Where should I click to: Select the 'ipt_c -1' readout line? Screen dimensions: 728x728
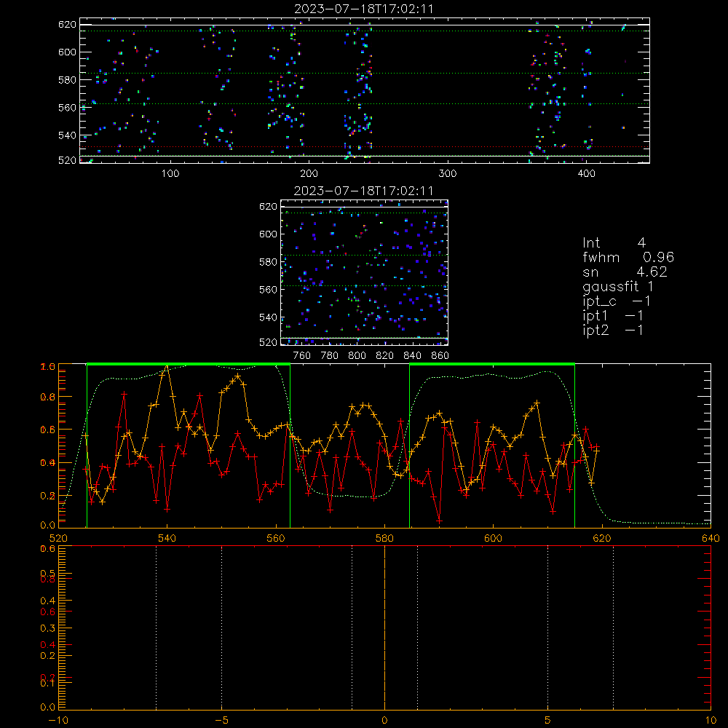tap(617, 301)
